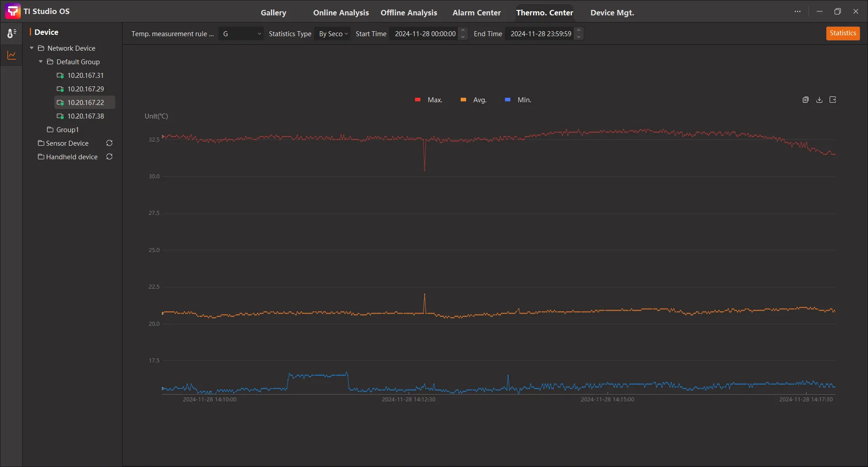Collapse the Network Device tree node

[x=32, y=48]
